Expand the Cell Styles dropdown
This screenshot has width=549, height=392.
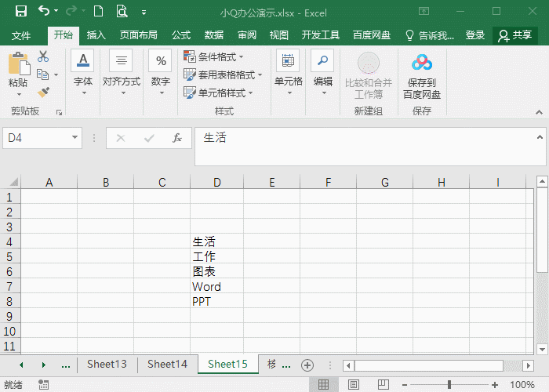[x=216, y=93]
